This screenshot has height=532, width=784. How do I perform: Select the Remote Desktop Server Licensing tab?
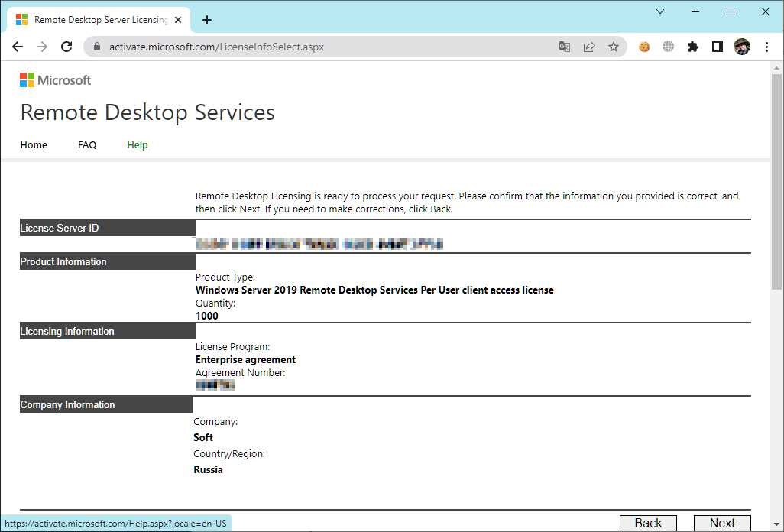click(99, 20)
